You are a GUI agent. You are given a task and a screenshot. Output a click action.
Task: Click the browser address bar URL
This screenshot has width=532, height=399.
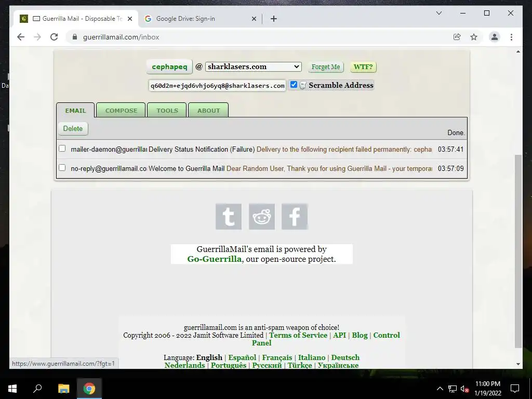point(121,37)
